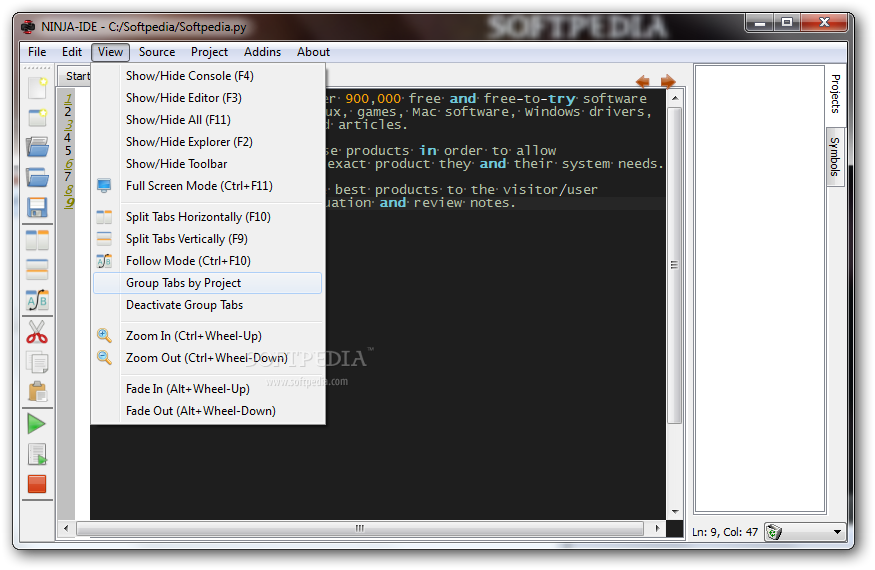Screen dimensions: 875x570
Task: Click the red Stop icon
Action: pyautogui.click(x=37, y=484)
